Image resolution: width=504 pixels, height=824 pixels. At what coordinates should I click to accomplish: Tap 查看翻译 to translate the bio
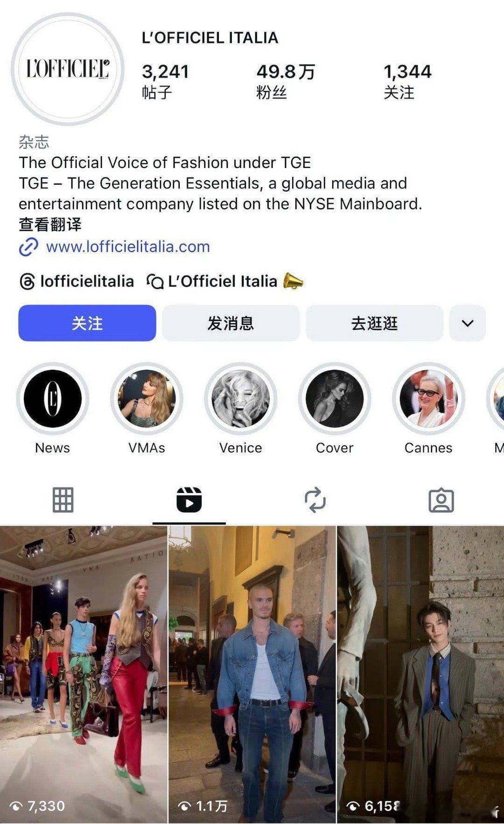[x=50, y=225]
